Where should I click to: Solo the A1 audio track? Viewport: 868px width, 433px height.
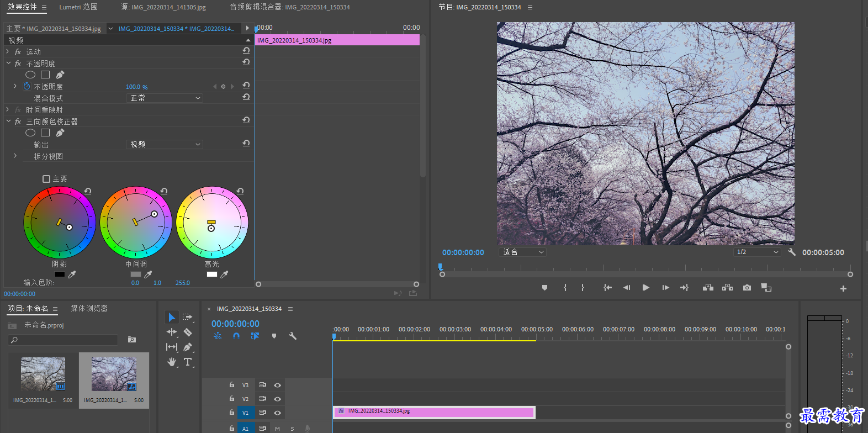(x=292, y=429)
